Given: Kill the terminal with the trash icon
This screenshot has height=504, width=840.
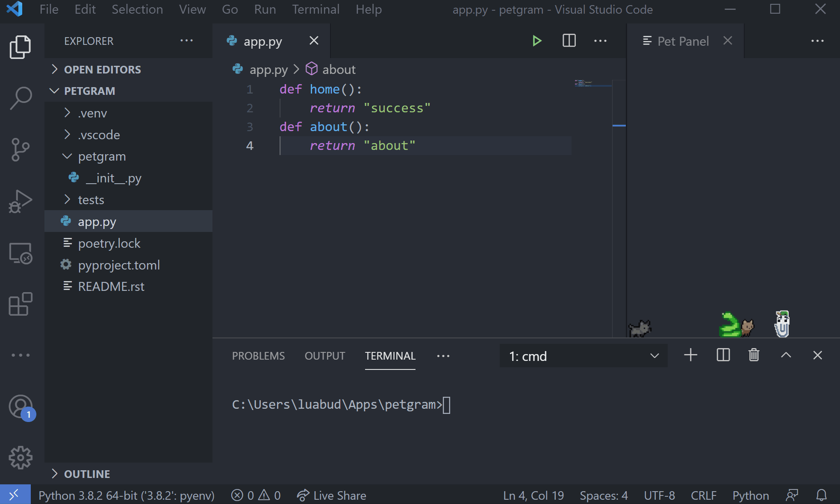Looking at the screenshot, I should point(754,355).
